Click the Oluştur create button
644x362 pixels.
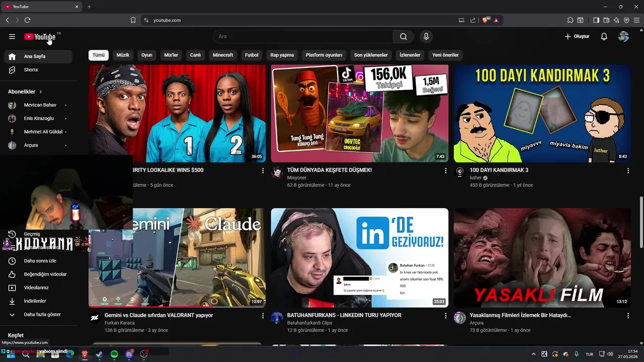click(577, 36)
